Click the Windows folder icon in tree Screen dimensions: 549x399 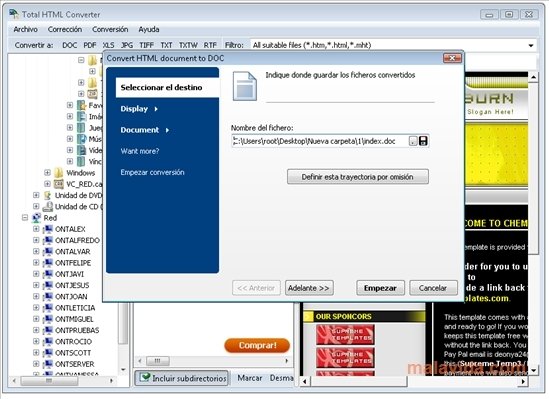[x=59, y=173]
